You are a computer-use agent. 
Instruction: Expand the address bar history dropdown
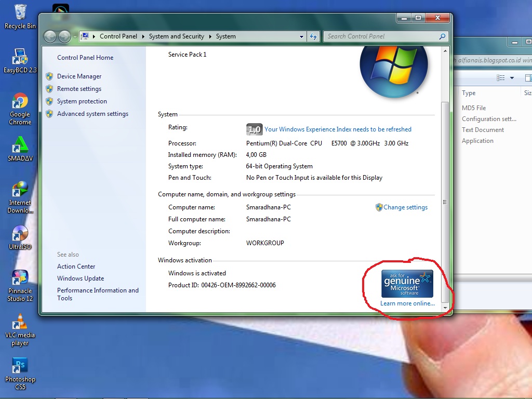(301, 36)
